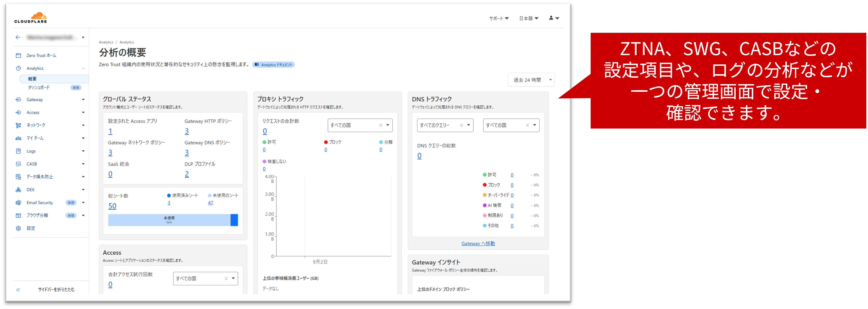868x309 pixels.
Task: Click the Zero Trust ホーム icon
Action: (x=18, y=56)
